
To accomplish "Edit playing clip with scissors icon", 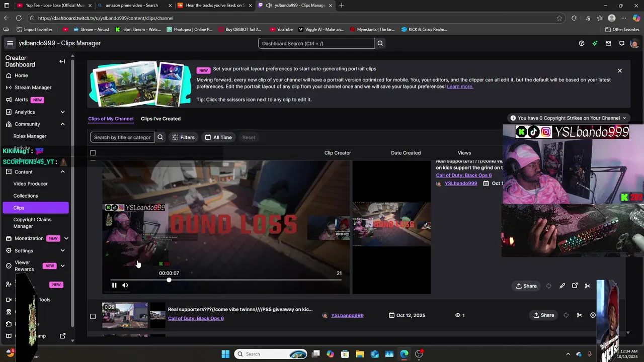I will click(587, 286).
